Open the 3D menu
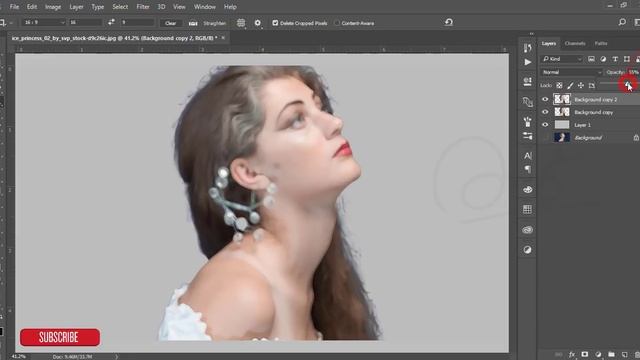This screenshot has width=640, height=360. pos(162,7)
